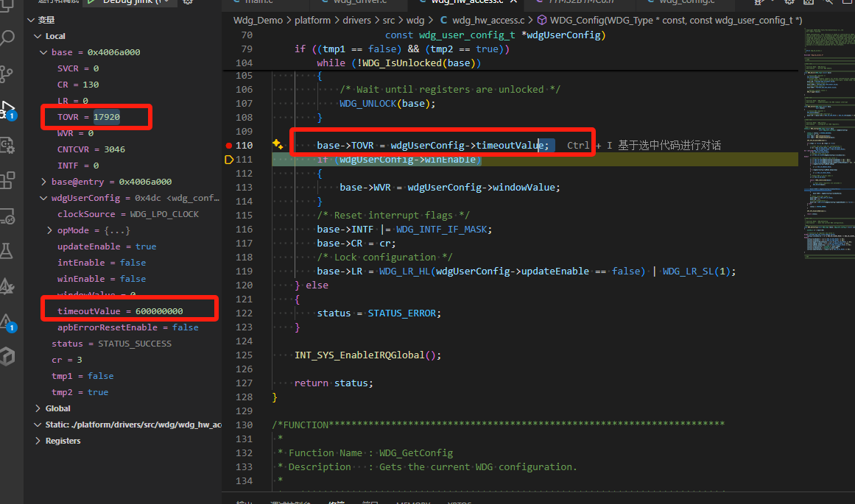
Task: Select the apbErrorResetEnable = false row
Action: tap(123, 327)
